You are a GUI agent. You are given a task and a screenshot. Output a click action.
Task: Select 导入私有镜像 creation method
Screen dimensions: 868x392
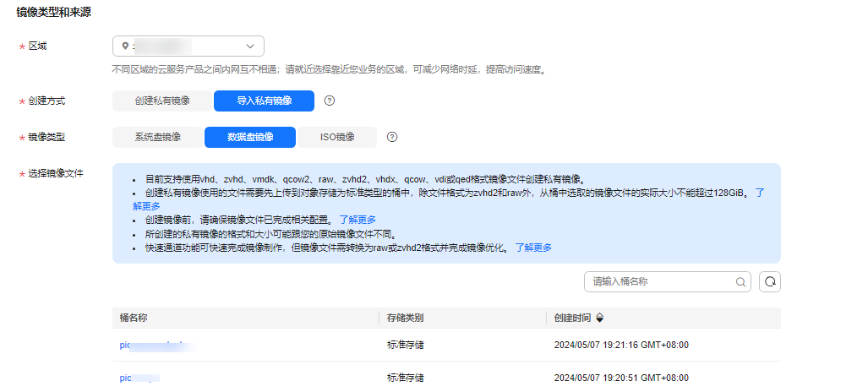[x=264, y=101]
